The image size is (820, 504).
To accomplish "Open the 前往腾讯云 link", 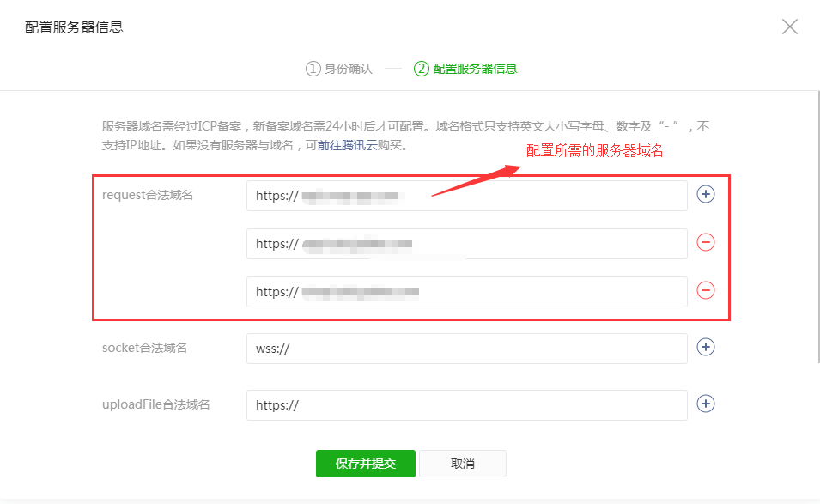I will coord(347,145).
